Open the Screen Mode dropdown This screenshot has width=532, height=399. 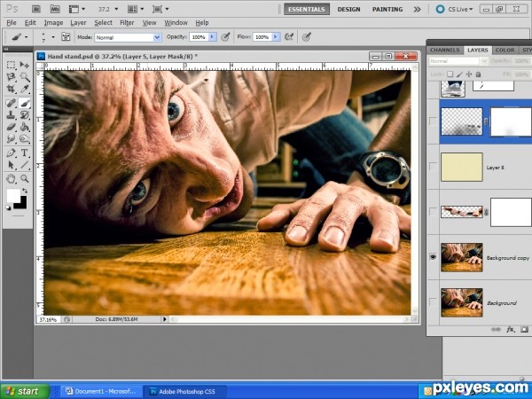click(160, 9)
